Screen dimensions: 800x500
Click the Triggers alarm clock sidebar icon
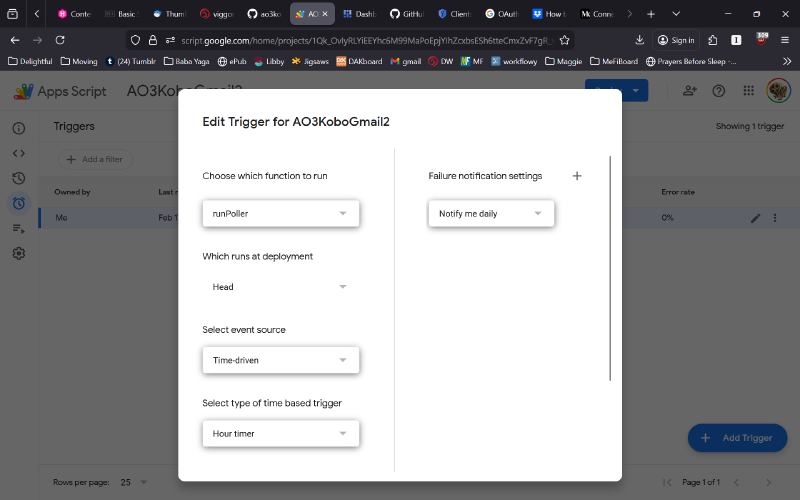pos(18,203)
